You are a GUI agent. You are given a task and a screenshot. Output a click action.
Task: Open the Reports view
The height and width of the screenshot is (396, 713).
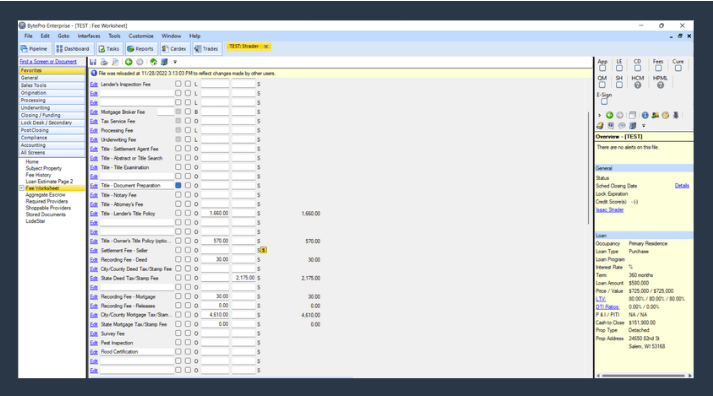141,49
